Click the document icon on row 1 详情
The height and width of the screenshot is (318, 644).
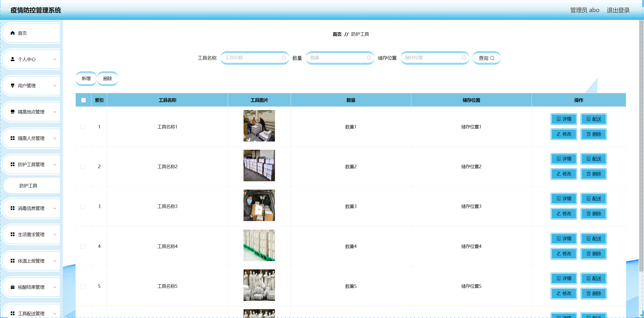click(559, 119)
